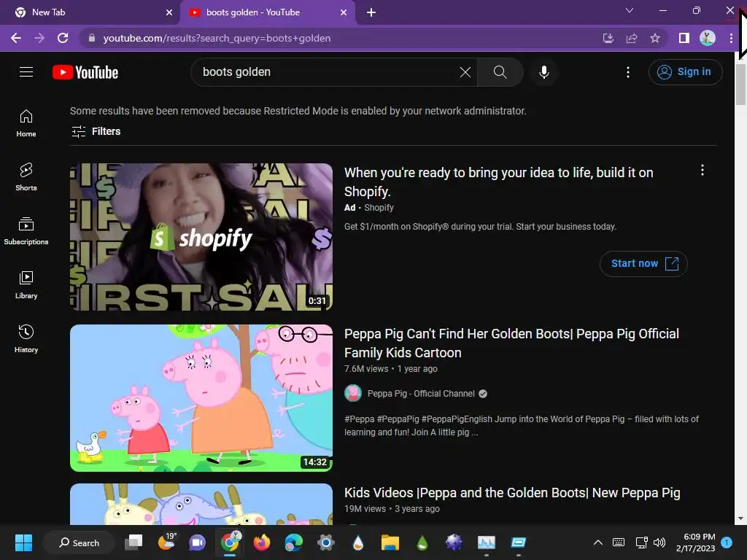Click the Peppa Pig hashtag description text
The image size is (747, 560).
point(521,425)
